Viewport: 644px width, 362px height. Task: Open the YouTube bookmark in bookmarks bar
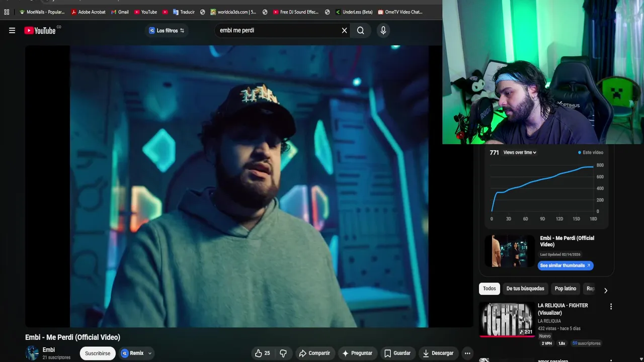145,12
